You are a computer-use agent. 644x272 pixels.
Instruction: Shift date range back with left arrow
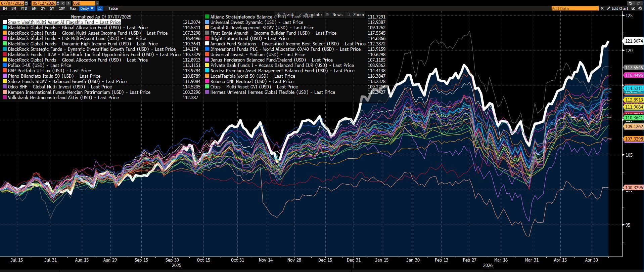[x=63, y=3]
